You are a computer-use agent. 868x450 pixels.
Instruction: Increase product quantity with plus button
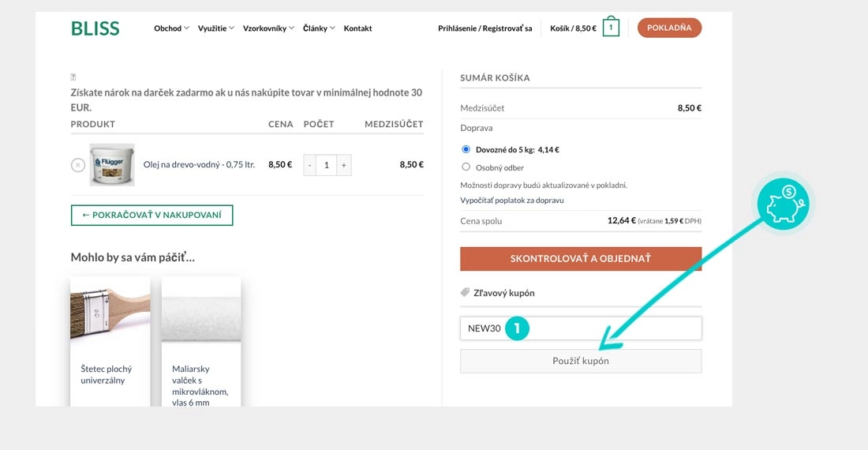tap(344, 165)
